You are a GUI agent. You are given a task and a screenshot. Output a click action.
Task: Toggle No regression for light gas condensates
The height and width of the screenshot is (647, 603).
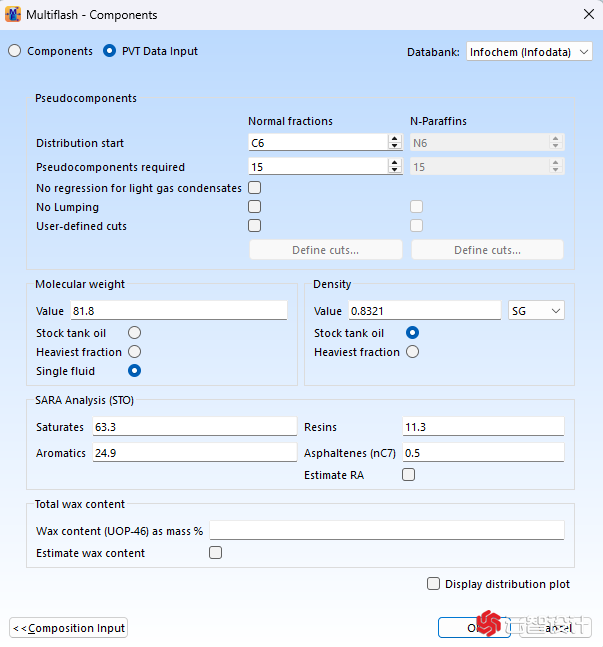point(255,188)
